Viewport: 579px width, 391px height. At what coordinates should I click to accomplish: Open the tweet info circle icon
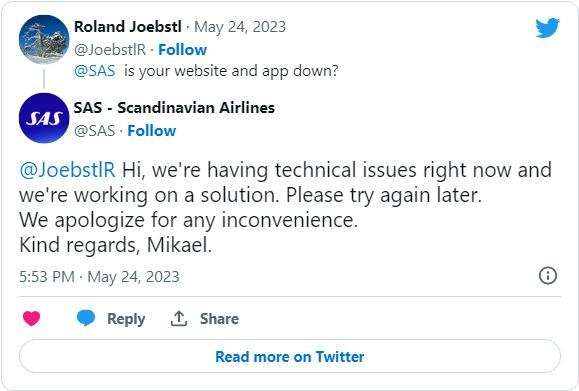tap(548, 275)
